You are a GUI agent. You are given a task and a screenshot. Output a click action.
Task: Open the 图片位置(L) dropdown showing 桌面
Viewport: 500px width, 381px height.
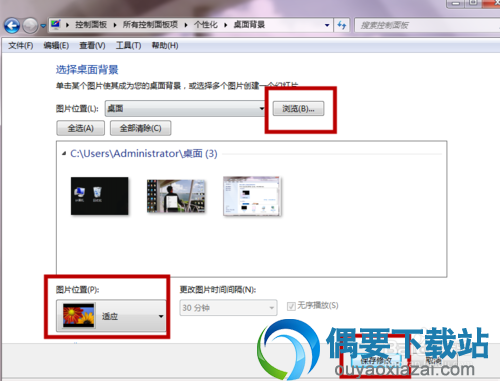pos(185,108)
